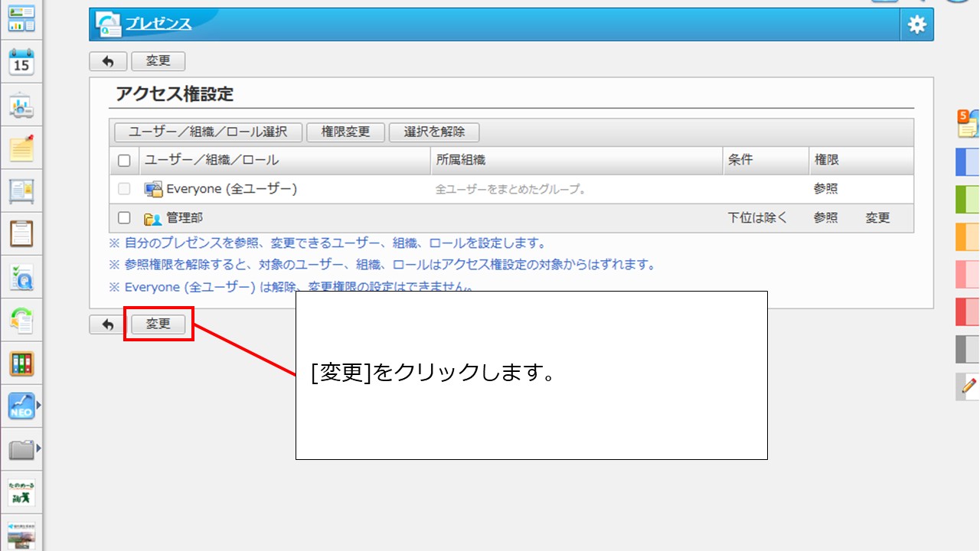The image size is (980, 551).
Task: Open the calendar icon showing 15
Action: coord(21,61)
